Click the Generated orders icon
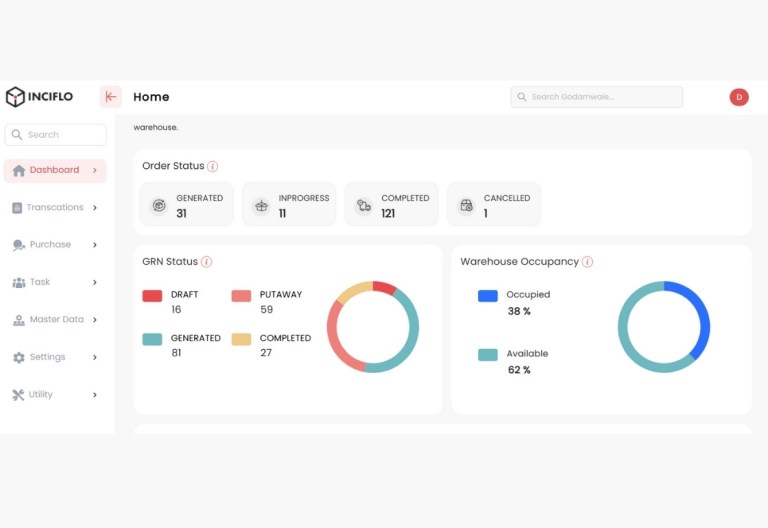 [159, 205]
